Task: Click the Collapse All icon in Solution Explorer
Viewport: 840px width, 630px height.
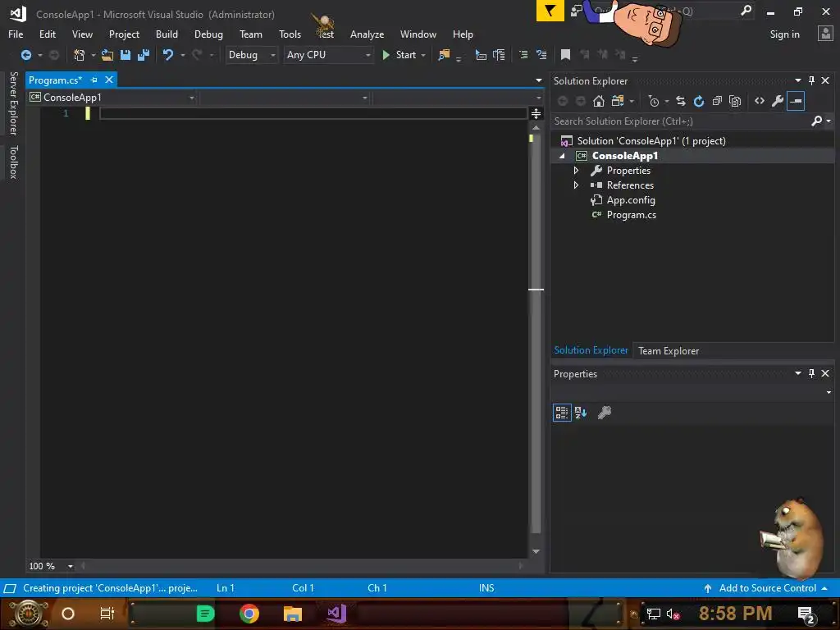Action: pos(717,101)
